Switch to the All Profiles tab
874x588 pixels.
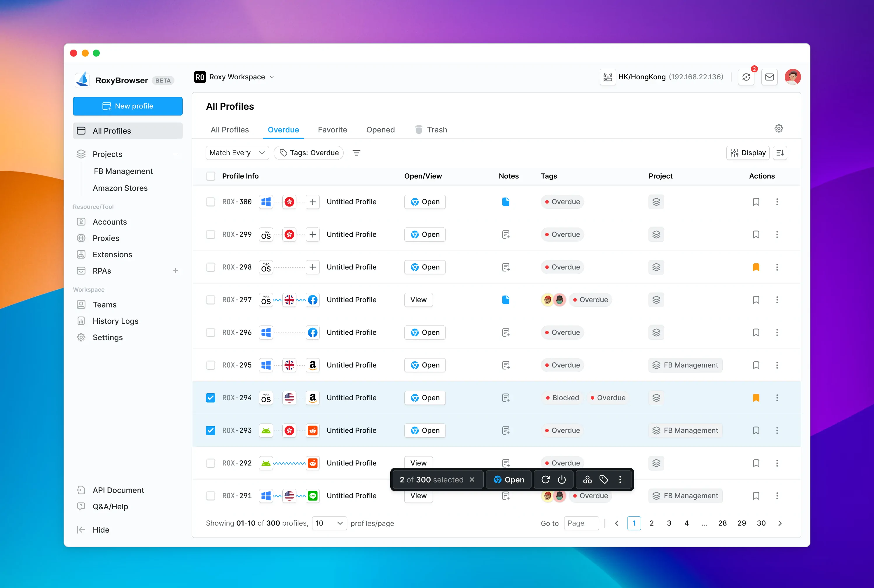(230, 130)
